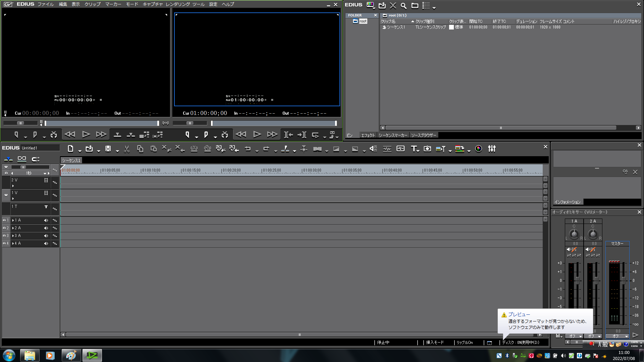Toggle mute on track 1 A
The width and height of the screenshot is (644, 362).
pyautogui.click(x=46, y=221)
